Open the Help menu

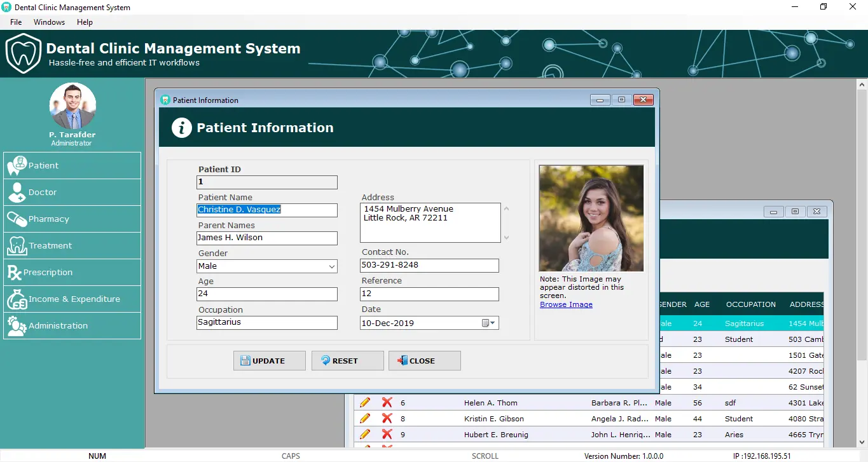(x=85, y=22)
